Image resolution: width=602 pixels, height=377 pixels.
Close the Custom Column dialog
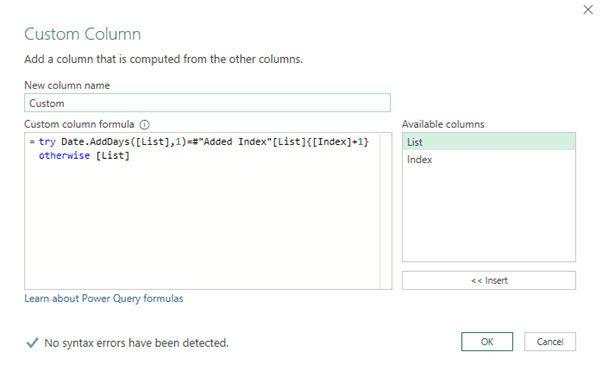[x=588, y=10]
